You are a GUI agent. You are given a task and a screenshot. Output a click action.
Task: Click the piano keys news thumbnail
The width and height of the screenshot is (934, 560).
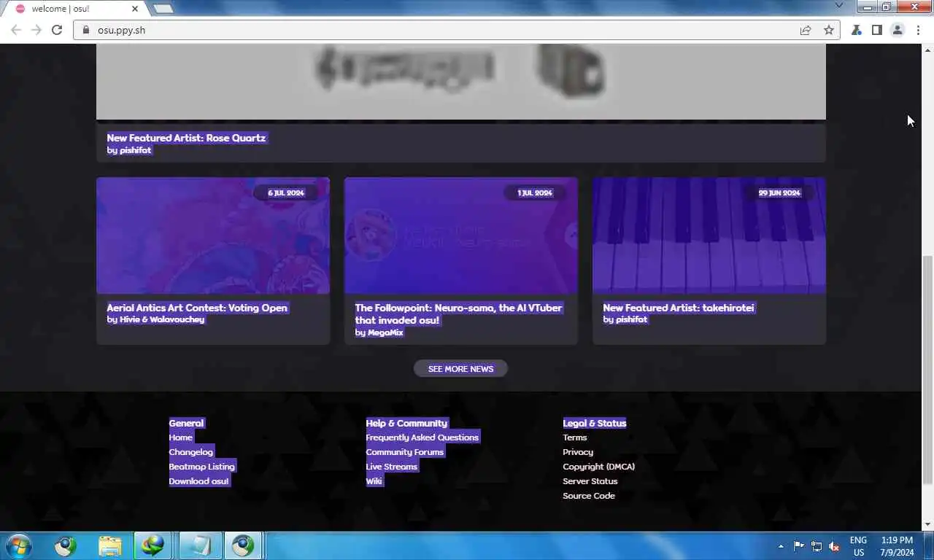pos(709,236)
